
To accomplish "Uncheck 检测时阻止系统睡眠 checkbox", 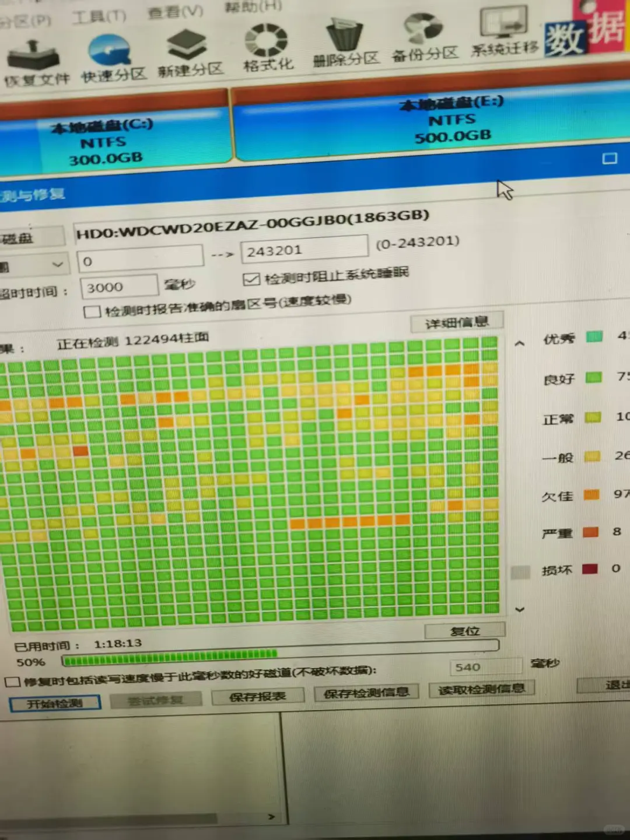I will (251, 279).
